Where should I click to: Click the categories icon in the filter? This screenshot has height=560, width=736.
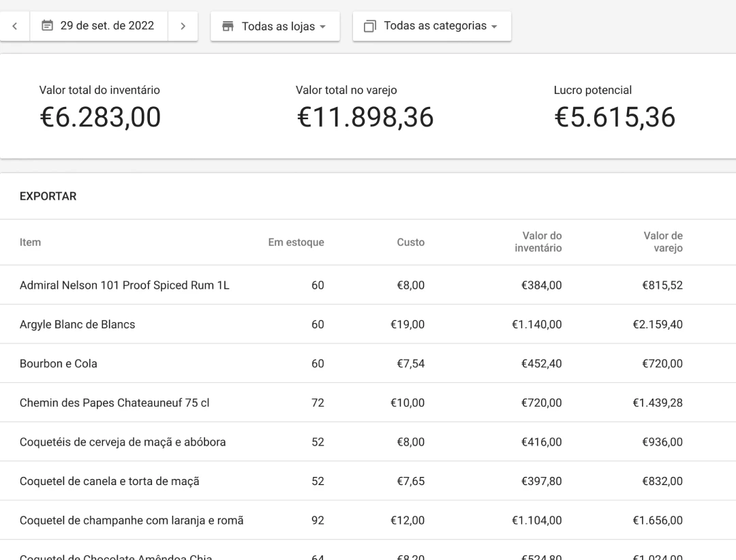click(370, 27)
